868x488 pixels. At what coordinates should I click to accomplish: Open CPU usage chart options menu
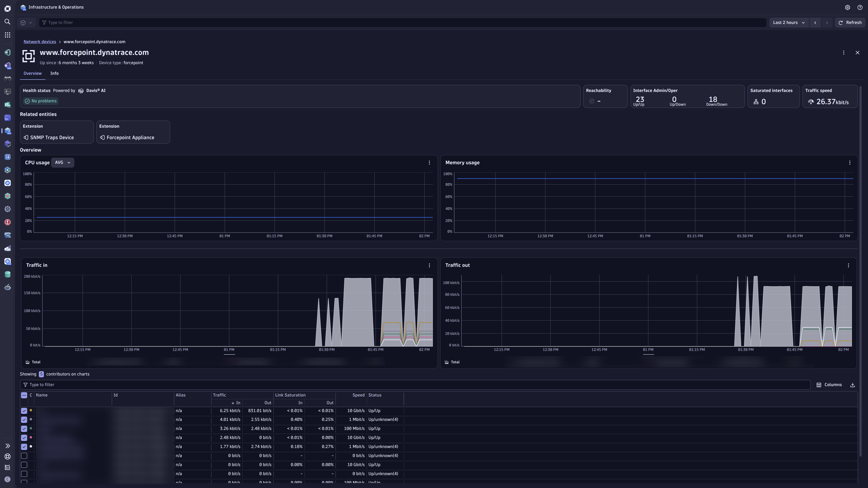(429, 163)
